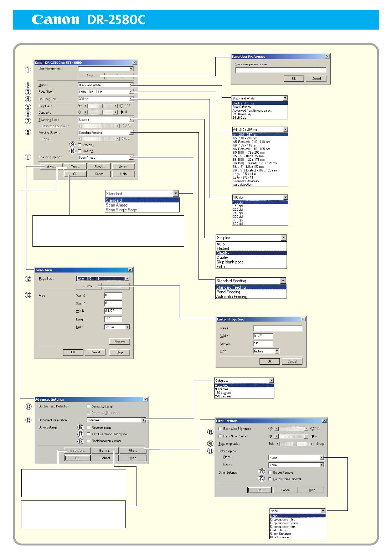Click the Sharp-side arrow of Edge emphasis slider
Image resolution: width=392 pixels, height=555 pixels.
[312, 444]
